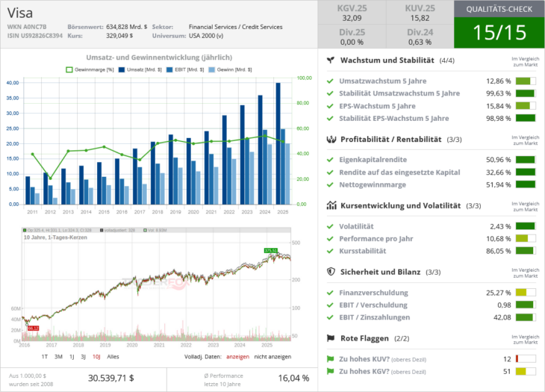Viewport: 545px width, 392px height.
Task: Click the shield icon beside Sicherheit und Bilanz
Action: click(x=331, y=273)
